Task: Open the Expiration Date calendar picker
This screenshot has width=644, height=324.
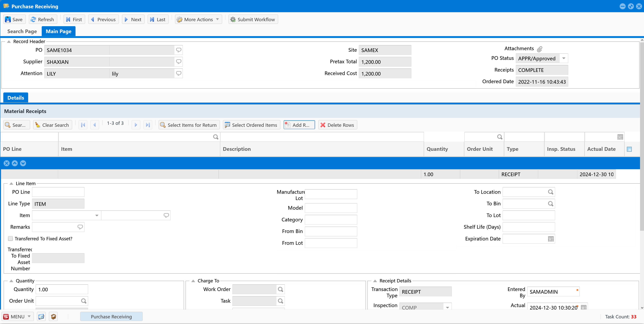Action: point(551,239)
